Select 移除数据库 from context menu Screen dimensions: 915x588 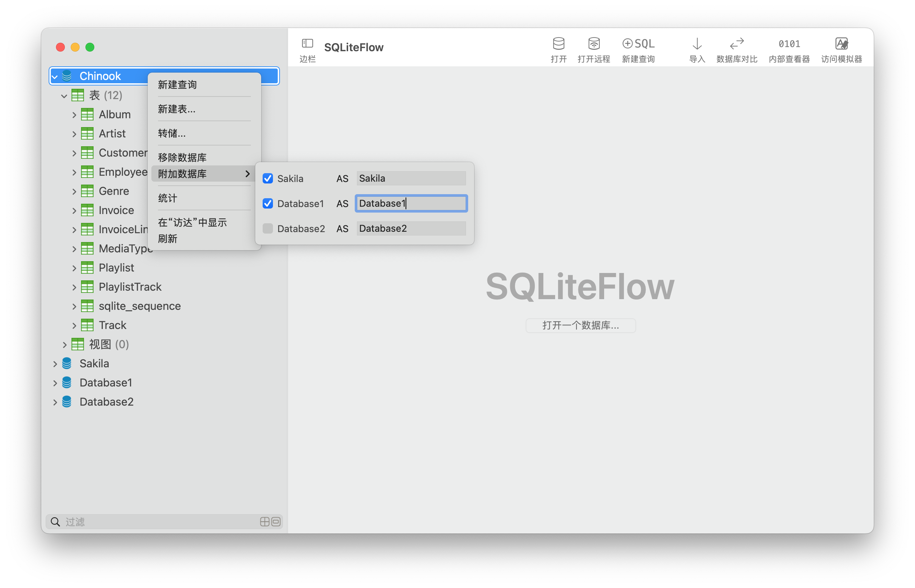point(182,157)
